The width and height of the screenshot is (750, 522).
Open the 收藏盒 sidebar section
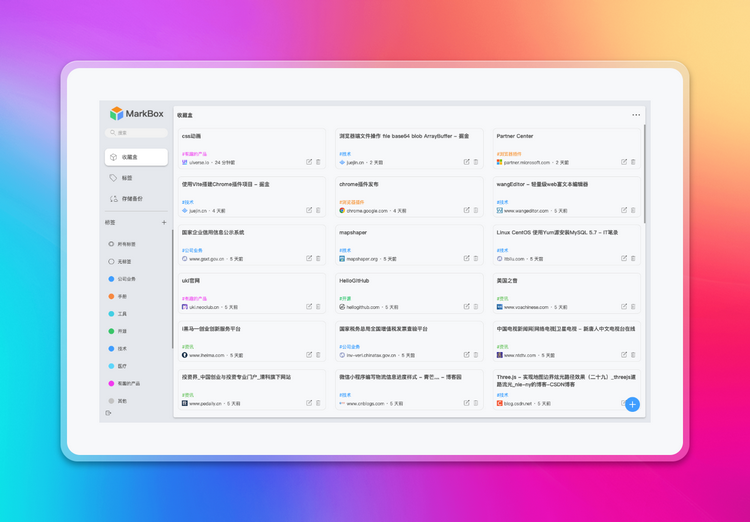(136, 157)
